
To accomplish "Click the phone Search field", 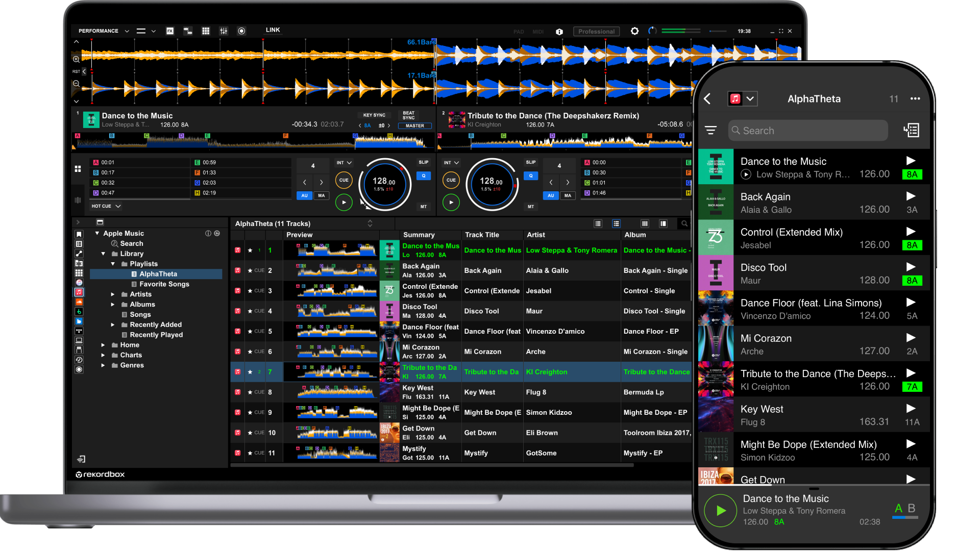I will click(x=808, y=131).
